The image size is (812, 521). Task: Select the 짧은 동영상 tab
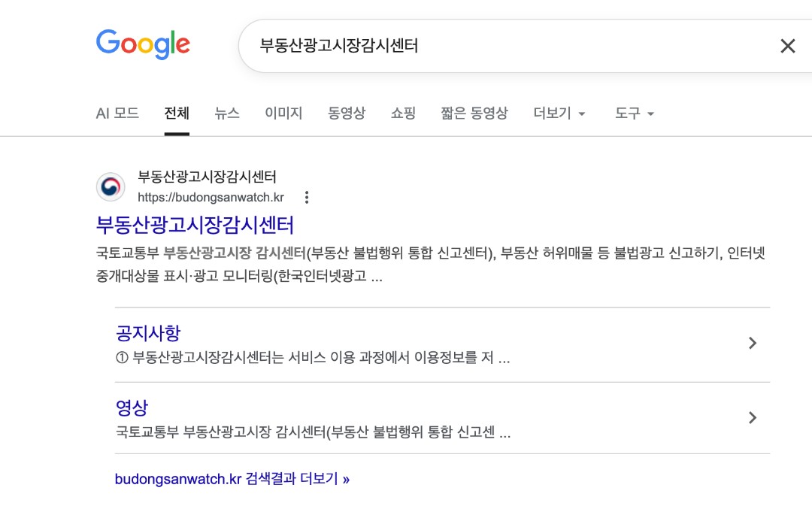coord(474,113)
